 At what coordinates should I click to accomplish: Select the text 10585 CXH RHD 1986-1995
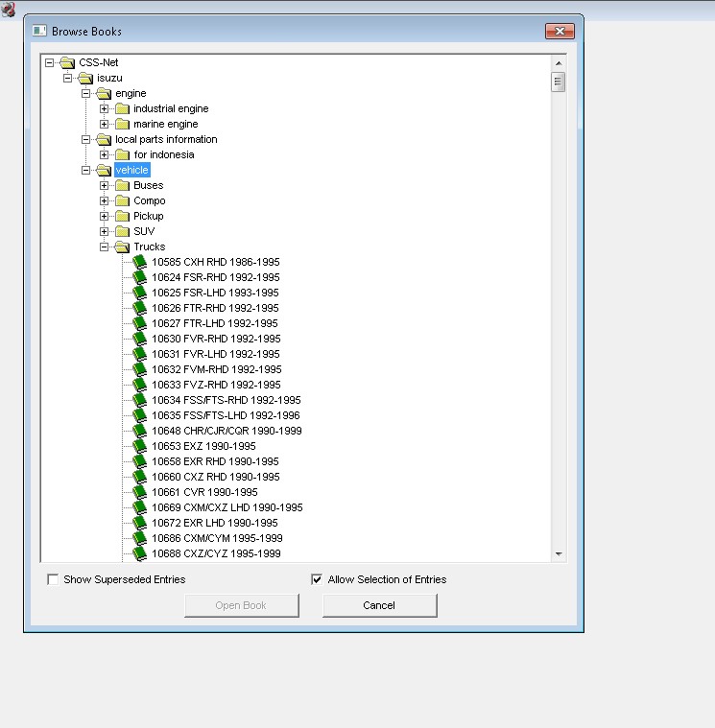pos(216,262)
